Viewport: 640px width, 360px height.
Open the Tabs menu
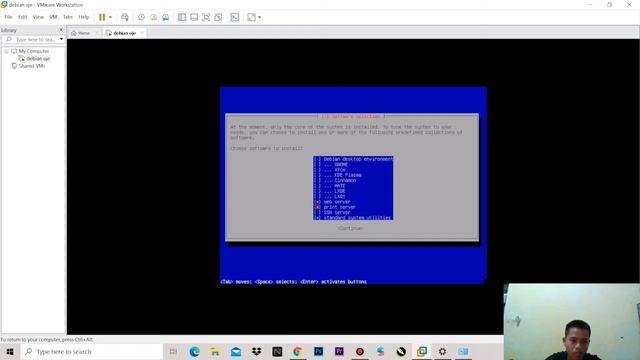click(x=68, y=17)
